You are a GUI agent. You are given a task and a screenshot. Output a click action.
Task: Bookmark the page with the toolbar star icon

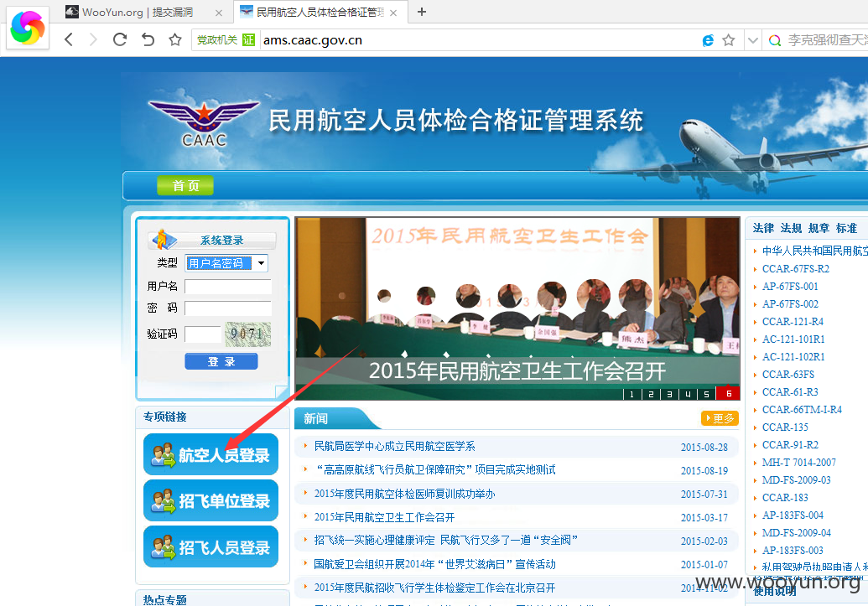point(175,39)
